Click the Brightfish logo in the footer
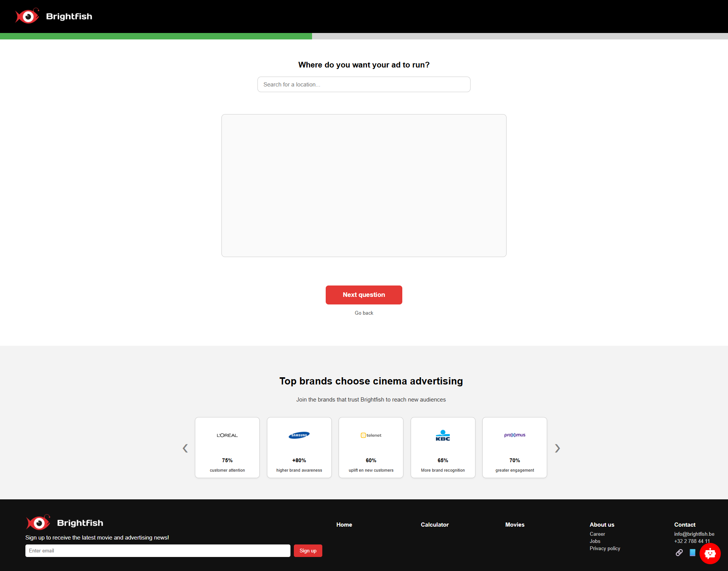The width and height of the screenshot is (728, 571). coord(64,522)
